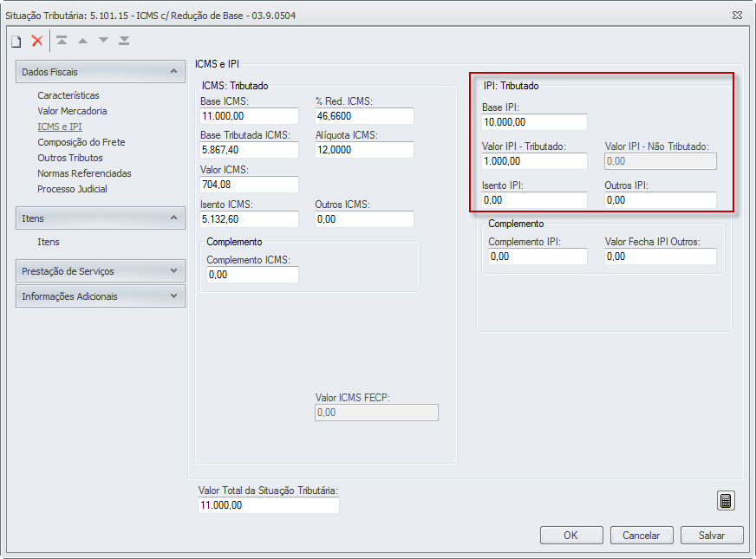This screenshot has height=559, width=756.
Task: Click the next record down arrow
Action: 103,41
